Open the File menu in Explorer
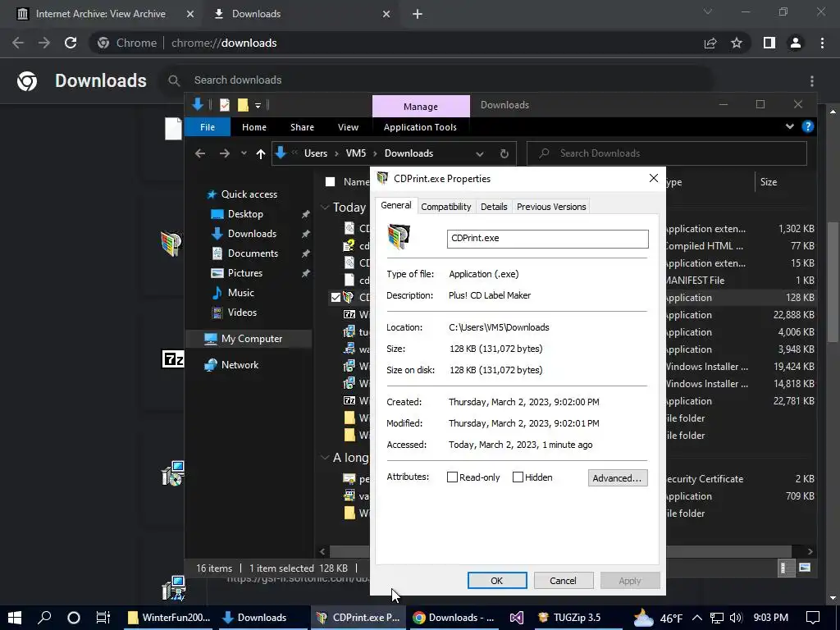Image resolution: width=840 pixels, height=630 pixels. pos(208,127)
